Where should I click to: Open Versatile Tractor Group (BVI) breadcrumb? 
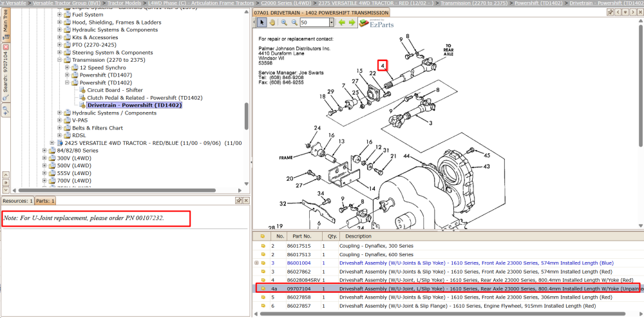67,3
